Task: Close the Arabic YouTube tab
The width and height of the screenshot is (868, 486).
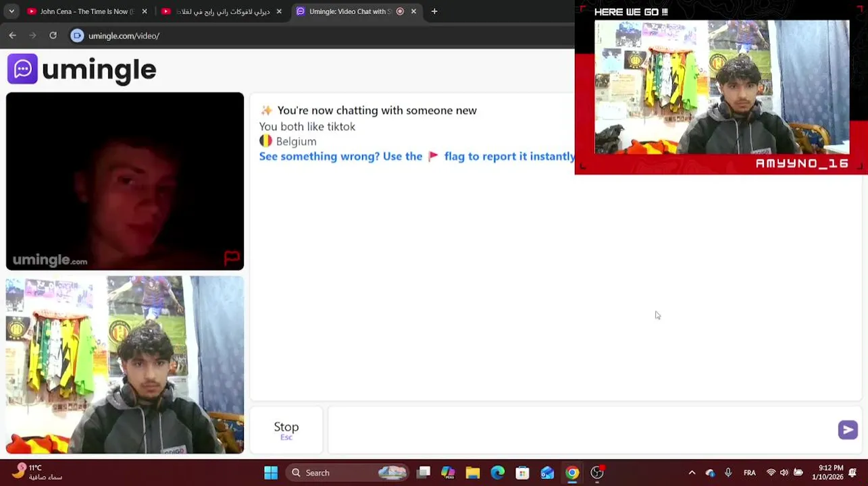Action: [x=279, y=11]
